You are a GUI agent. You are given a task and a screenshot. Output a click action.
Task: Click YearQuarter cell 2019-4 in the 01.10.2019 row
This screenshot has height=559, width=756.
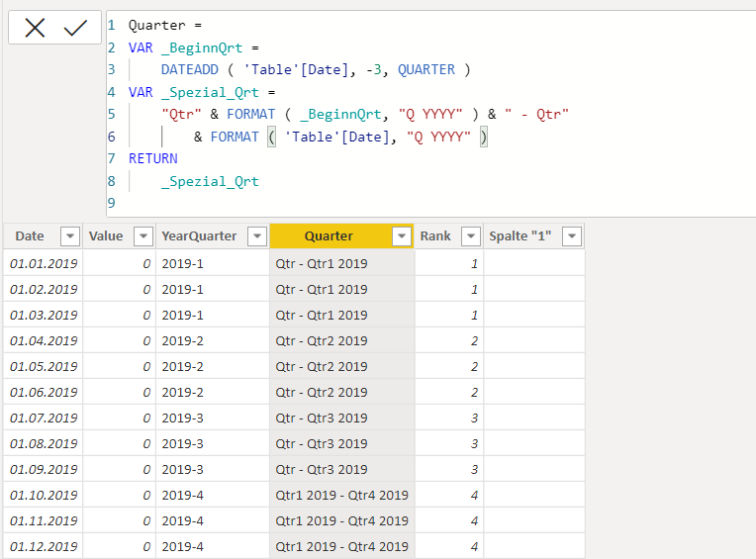pyautogui.click(x=213, y=495)
